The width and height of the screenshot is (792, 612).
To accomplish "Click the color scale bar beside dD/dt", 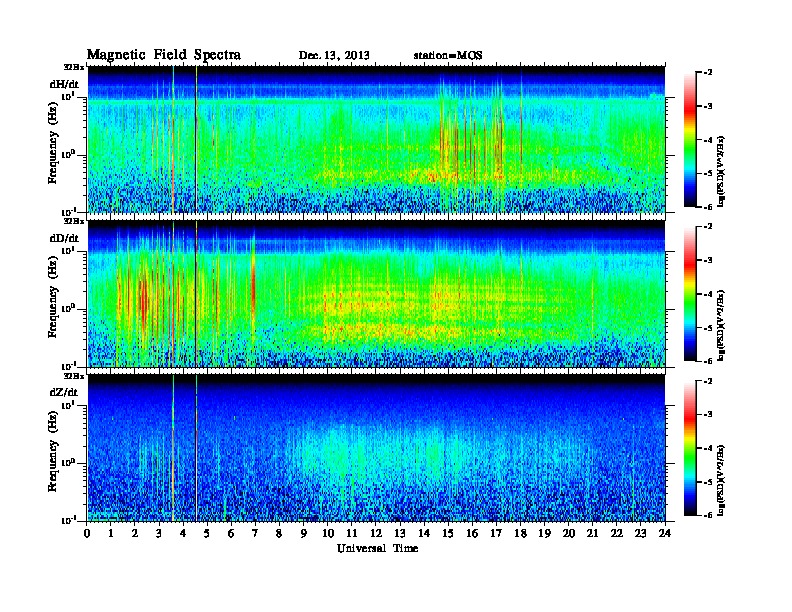I will pos(690,293).
